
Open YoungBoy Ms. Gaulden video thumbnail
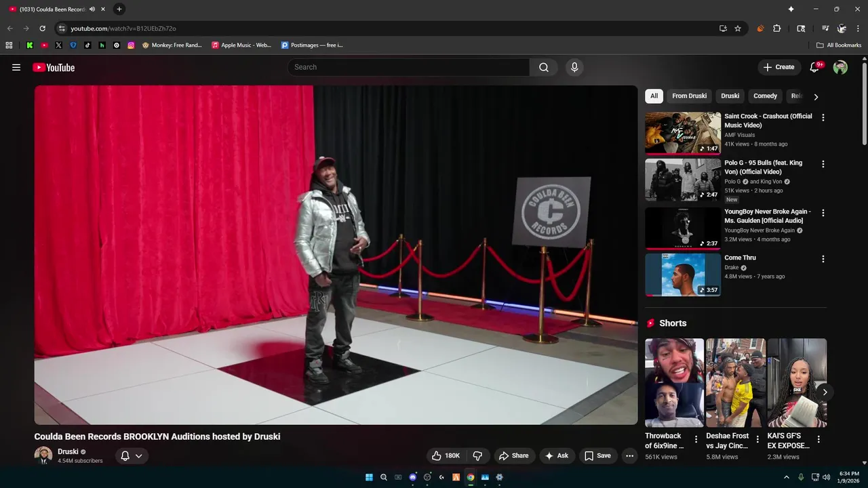(x=683, y=228)
